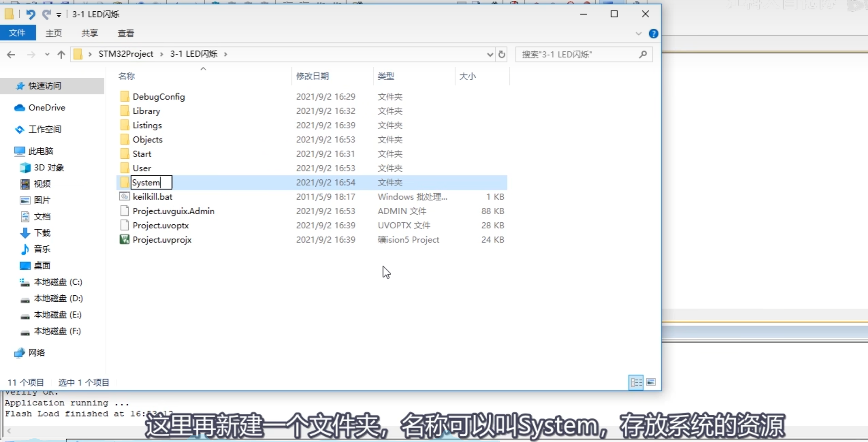
Task: Open Quick Access toolbar customize dropdown
Action: 59,15
